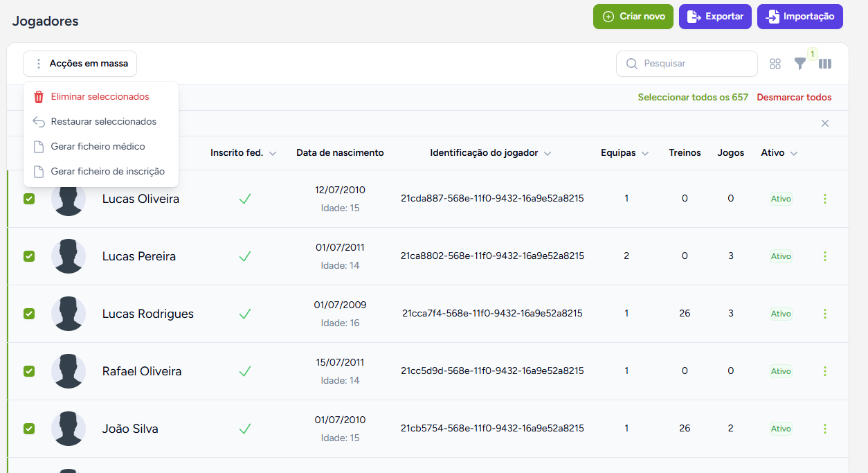Click the Ativo badge for Lucas Rodrigues
Screen dimensions: 868x473
pyautogui.click(x=781, y=314)
